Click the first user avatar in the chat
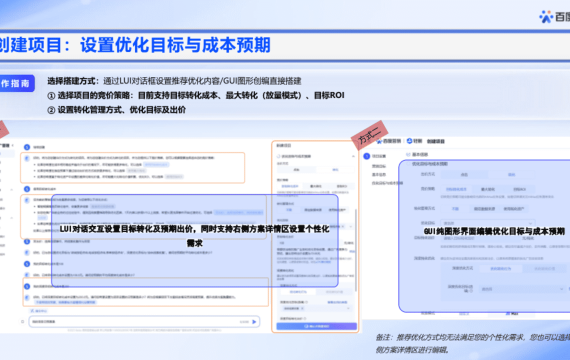The height and width of the screenshot is (360, 570). click(x=27, y=147)
